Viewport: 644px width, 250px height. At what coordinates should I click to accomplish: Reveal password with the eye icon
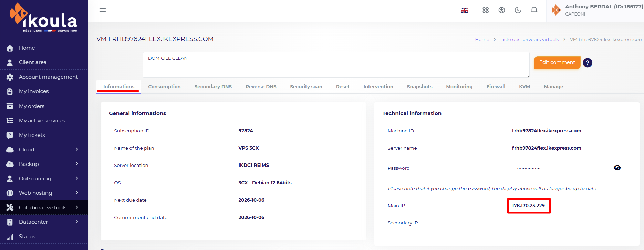pyautogui.click(x=617, y=168)
